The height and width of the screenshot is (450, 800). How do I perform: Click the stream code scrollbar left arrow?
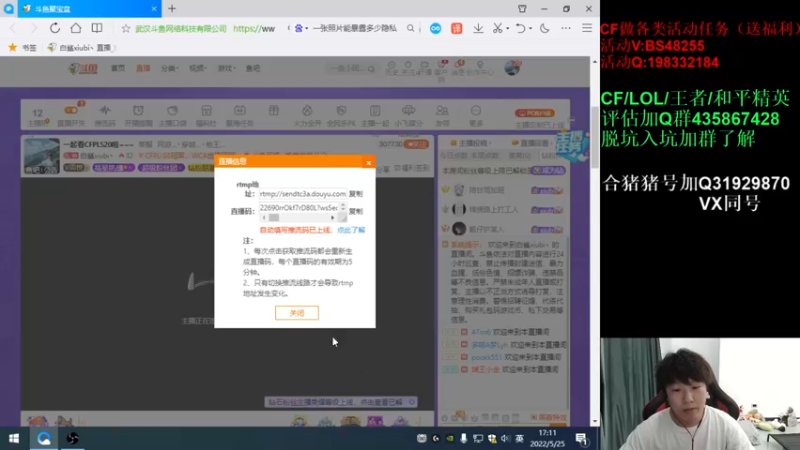tap(264, 218)
